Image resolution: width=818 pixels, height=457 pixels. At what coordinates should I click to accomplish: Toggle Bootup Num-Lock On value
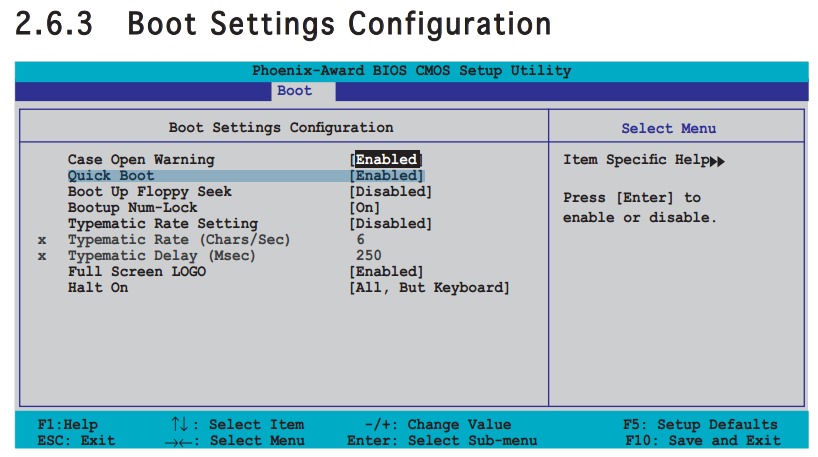(365, 208)
